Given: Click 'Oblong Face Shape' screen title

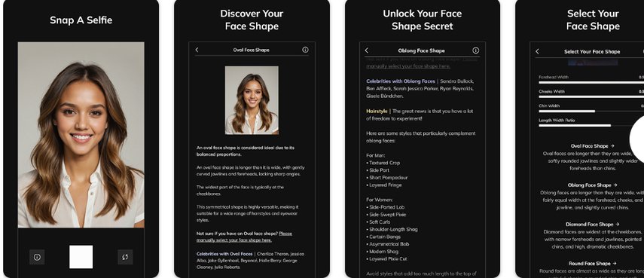Looking at the screenshot, I should [x=421, y=50].
